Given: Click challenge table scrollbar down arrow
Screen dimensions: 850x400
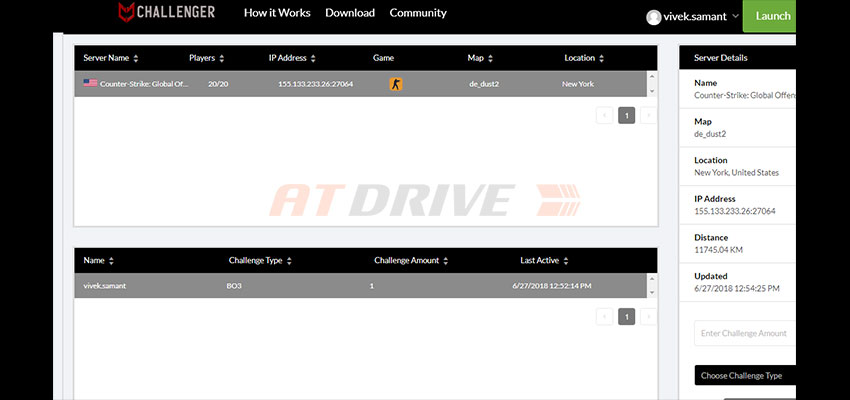Looking at the screenshot, I should click(652, 293).
